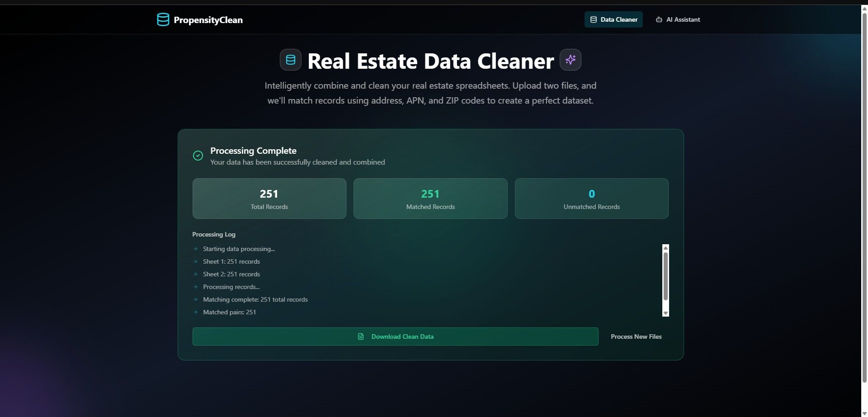Click the database icon in Data Cleaner tab
The height and width of the screenshot is (417, 868).
594,19
